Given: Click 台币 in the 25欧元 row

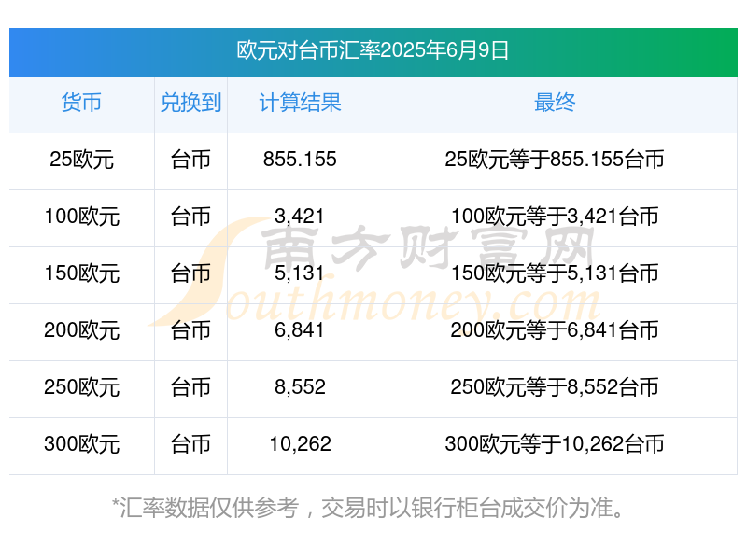Looking at the screenshot, I should [190, 160].
